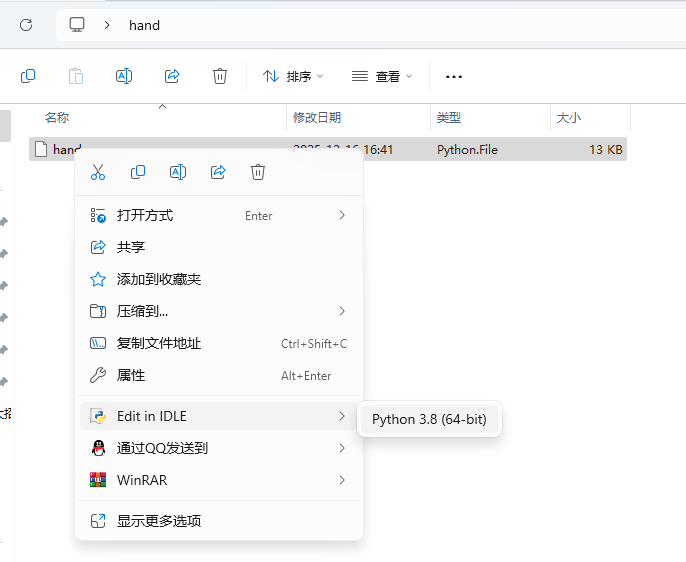Click the Share icon in context menu top row

[218, 172]
